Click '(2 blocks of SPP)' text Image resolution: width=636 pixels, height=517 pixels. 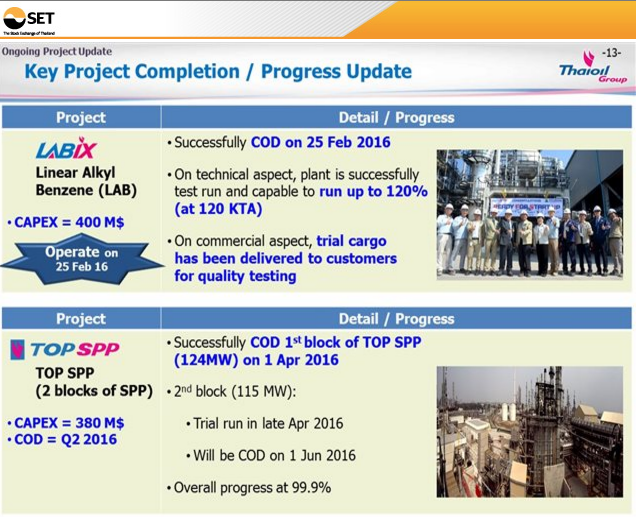[x=94, y=391]
